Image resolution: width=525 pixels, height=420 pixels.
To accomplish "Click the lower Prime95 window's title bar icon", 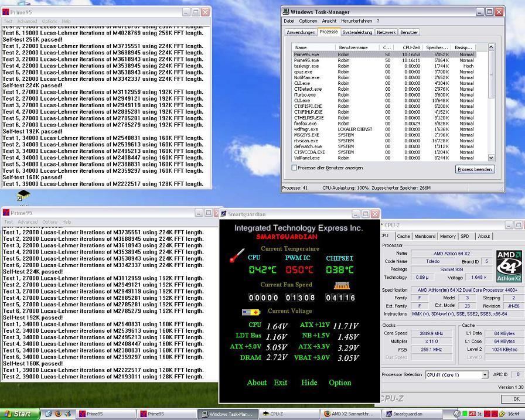I will coord(6,213).
